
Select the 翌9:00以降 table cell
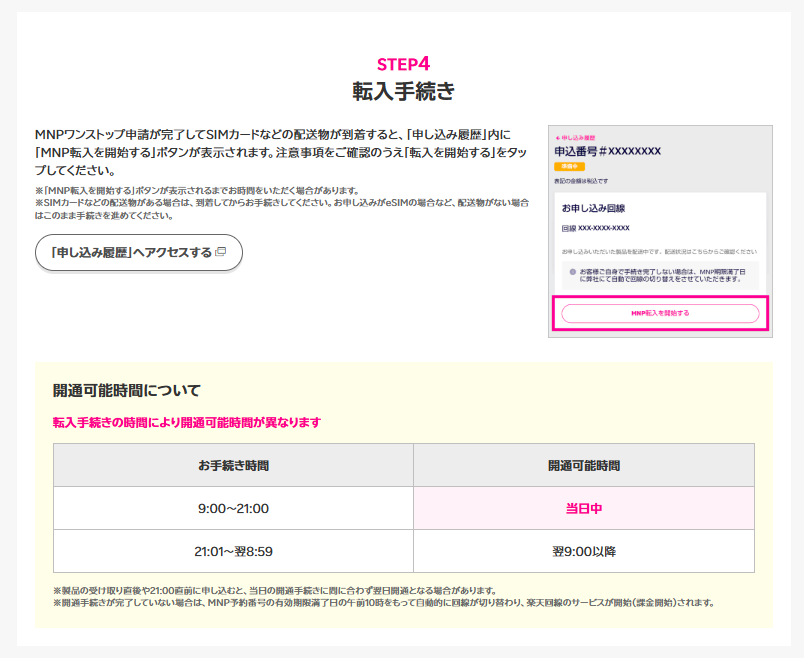[x=583, y=551]
